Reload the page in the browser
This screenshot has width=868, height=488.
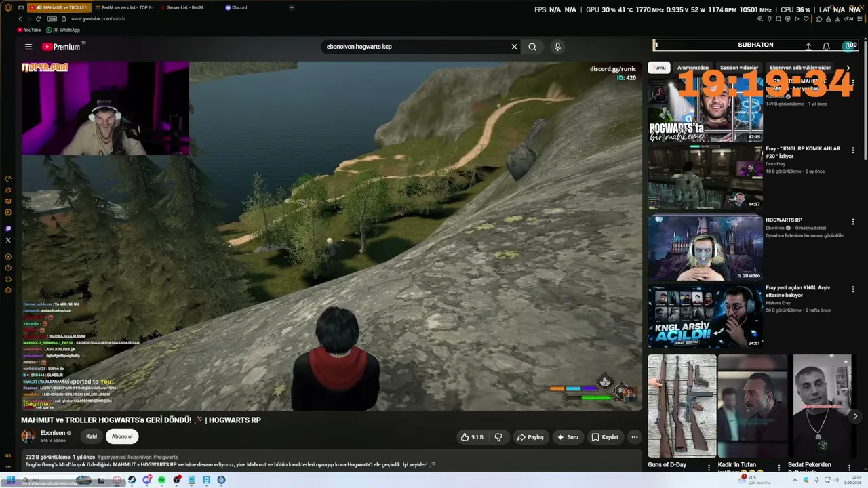coord(38,19)
